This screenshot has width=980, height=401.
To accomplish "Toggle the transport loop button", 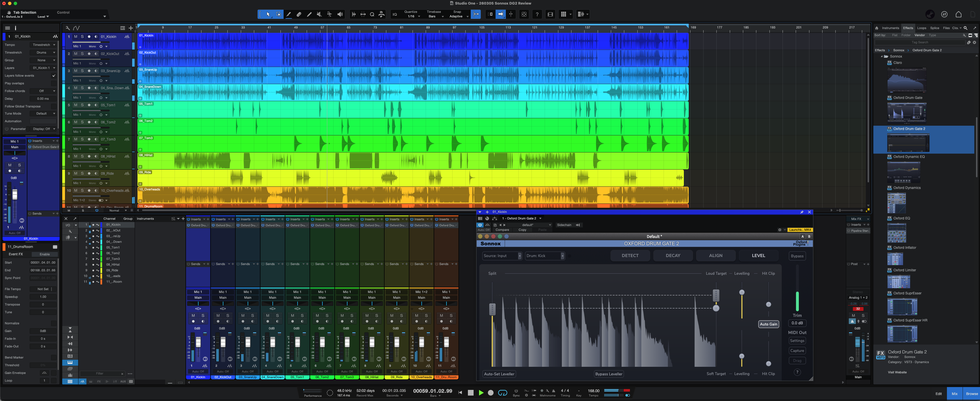I will point(503,393).
